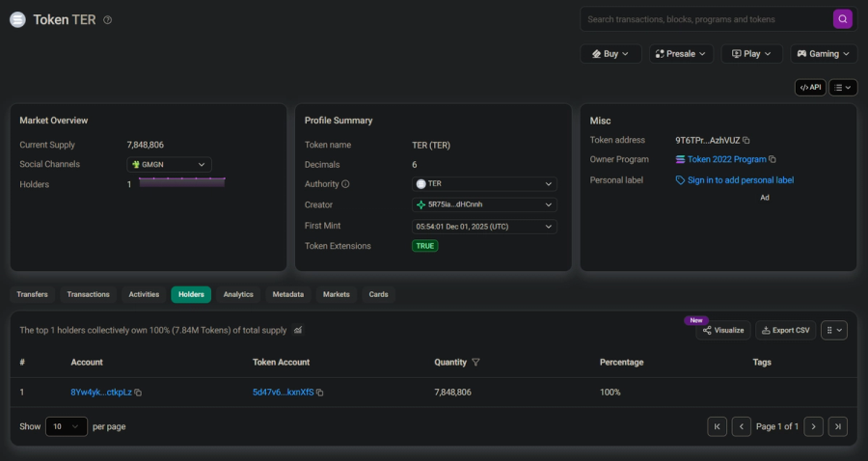The width and height of the screenshot is (868, 461).
Task: Open the Presale dropdown menu
Action: pos(681,54)
